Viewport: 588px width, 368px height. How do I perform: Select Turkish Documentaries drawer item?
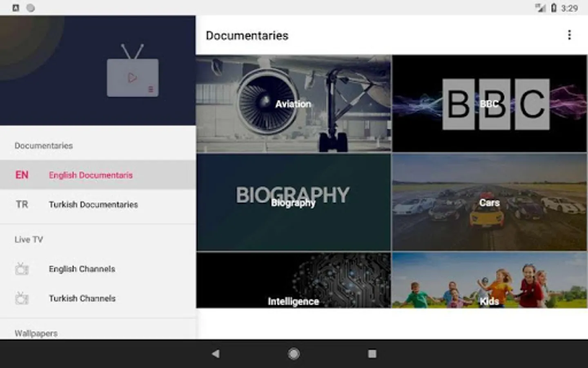click(x=98, y=204)
